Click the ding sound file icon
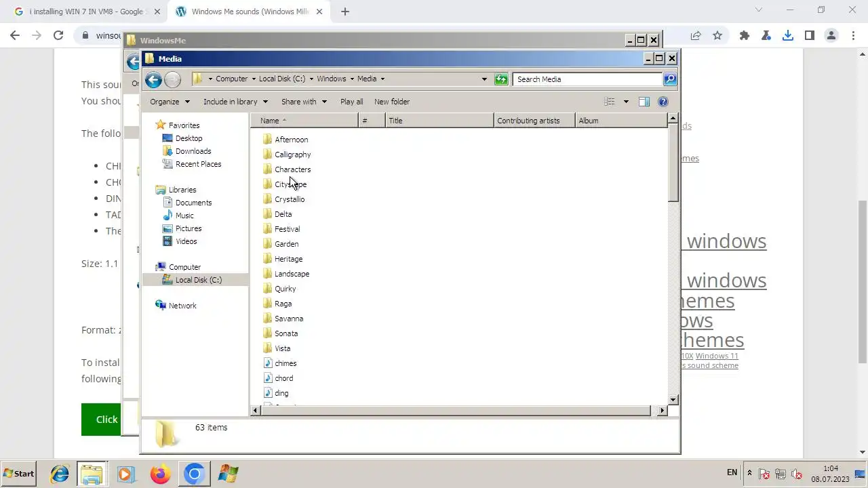The height and width of the screenshot is (488, 868). click(268, 393)
